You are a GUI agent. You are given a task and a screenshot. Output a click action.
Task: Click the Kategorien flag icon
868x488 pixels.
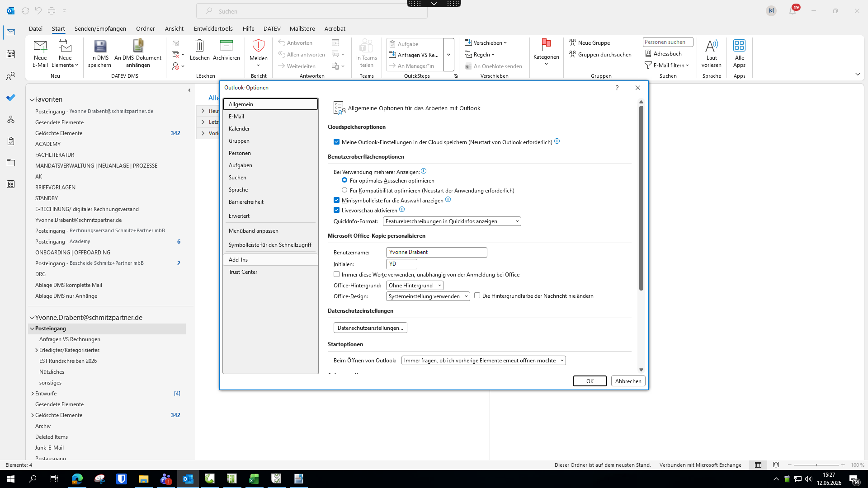coord(546,45)
